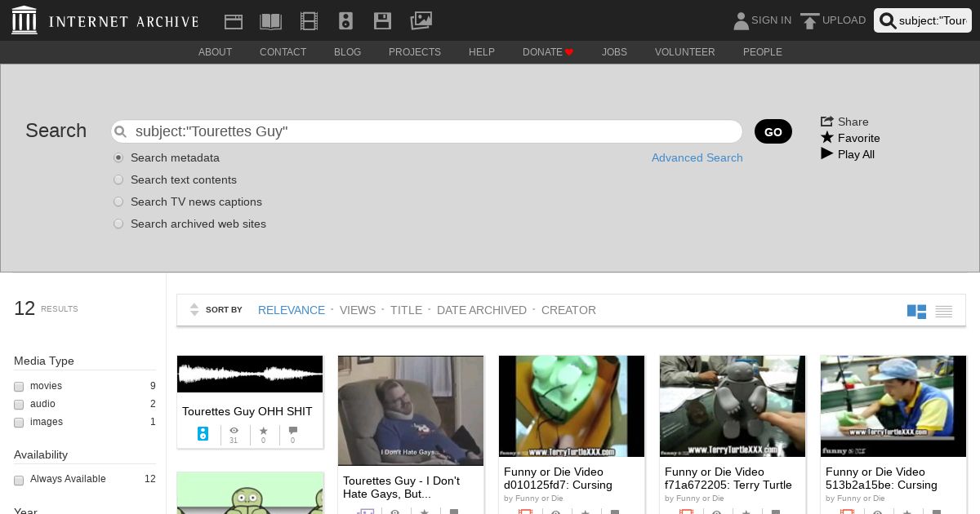Click favorites star on OHH SHIT card
This screenshot has width=980, height=514.
[x=263, y=431]
